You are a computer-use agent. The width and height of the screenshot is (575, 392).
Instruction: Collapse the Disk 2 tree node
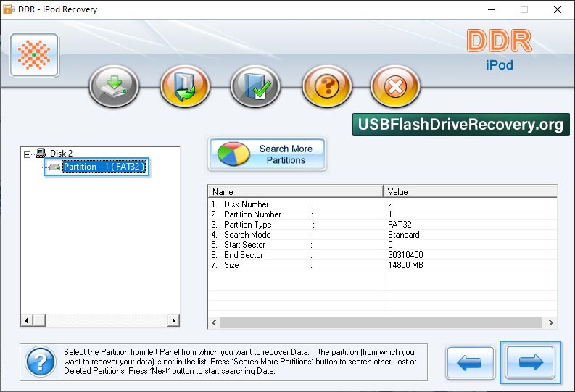coord(27,154)
